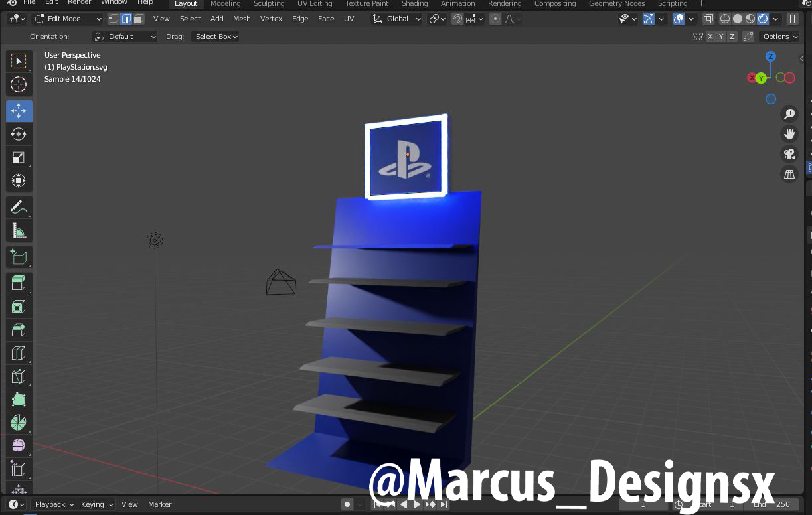
Task: Choose the Extrude Region tool
Action: coord(19,283)
